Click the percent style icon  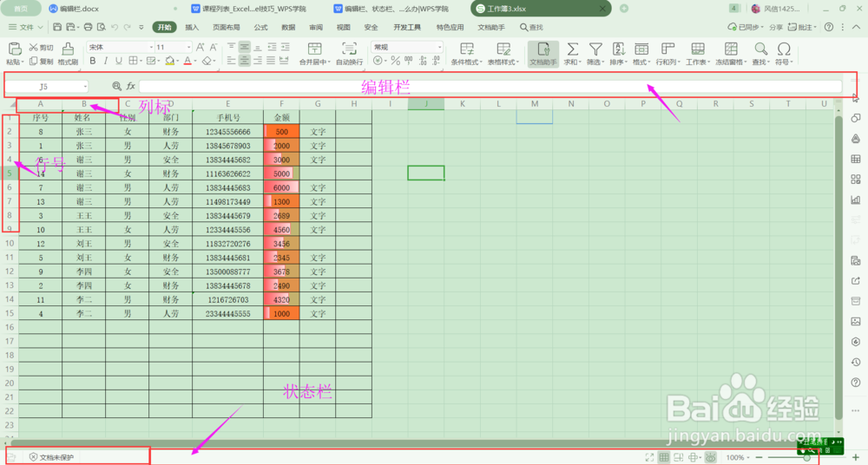[395, 61]
